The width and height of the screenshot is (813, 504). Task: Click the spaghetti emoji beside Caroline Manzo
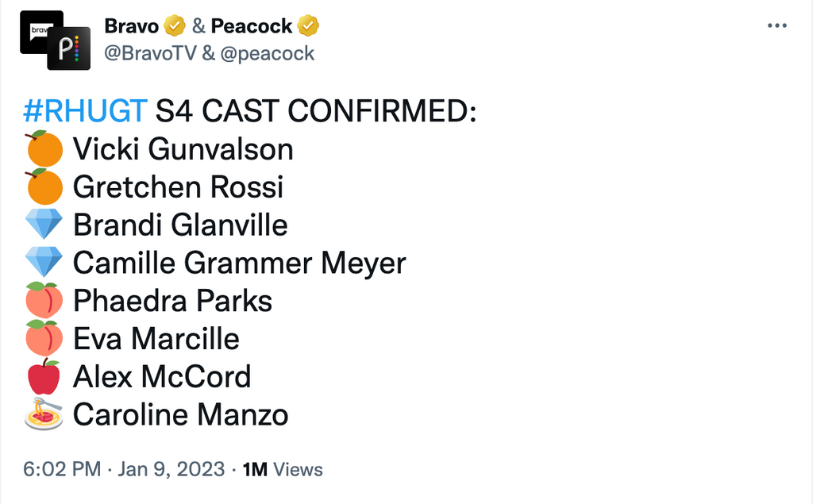44,415
